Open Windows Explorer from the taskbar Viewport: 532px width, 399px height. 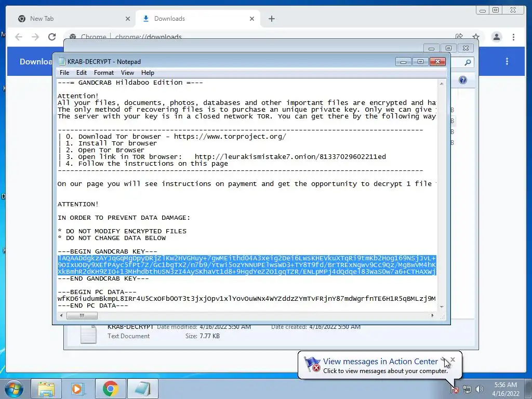[x=46, y=389]
